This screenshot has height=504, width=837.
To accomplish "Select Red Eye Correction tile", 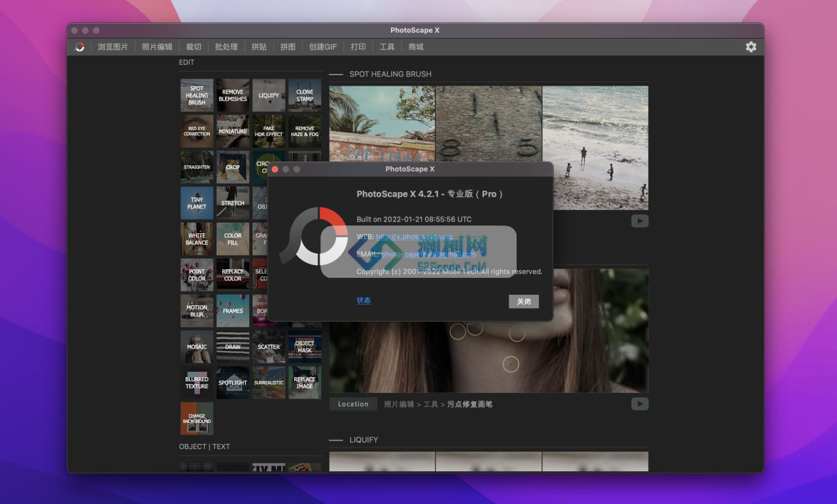I will point(197,131).
